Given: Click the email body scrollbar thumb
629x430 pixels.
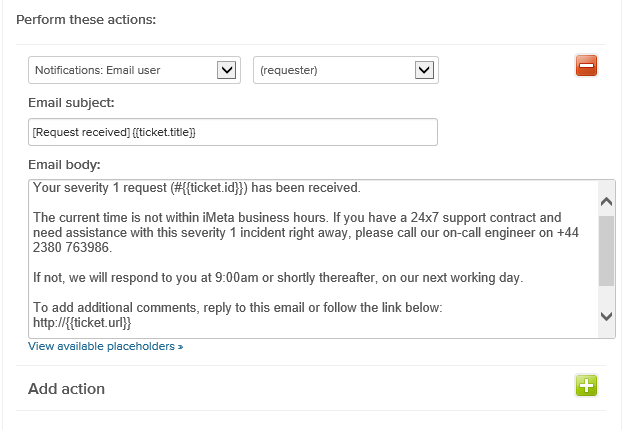Looking at the screenshot, I should (606, 251).
